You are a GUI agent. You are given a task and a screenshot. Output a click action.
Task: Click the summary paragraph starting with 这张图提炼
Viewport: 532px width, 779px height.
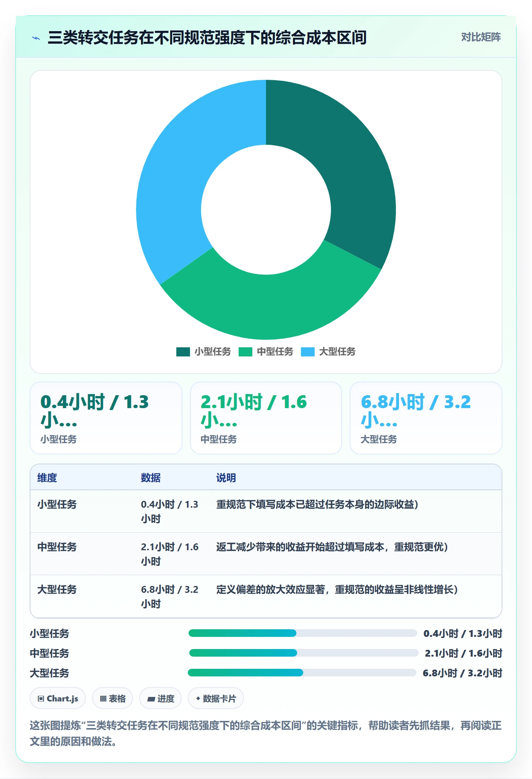[x=266, y=733]
